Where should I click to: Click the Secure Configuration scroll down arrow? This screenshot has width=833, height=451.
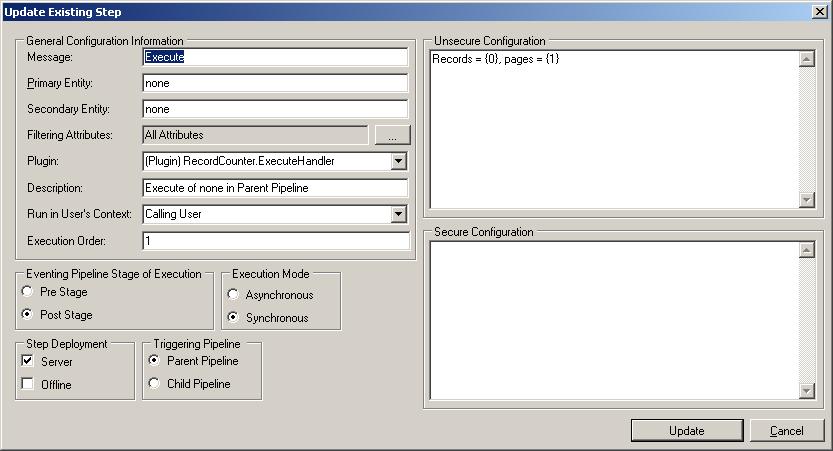pyautogui.click(x=806, y=392)
